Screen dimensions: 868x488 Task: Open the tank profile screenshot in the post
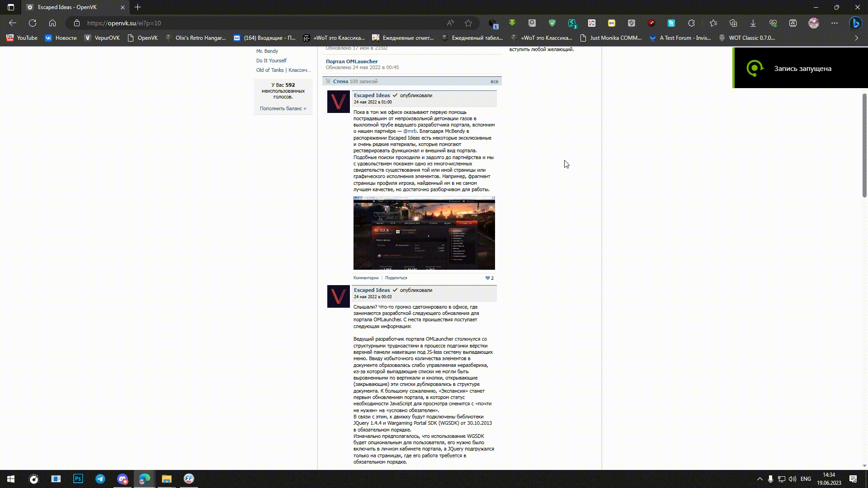click(424, 233)
